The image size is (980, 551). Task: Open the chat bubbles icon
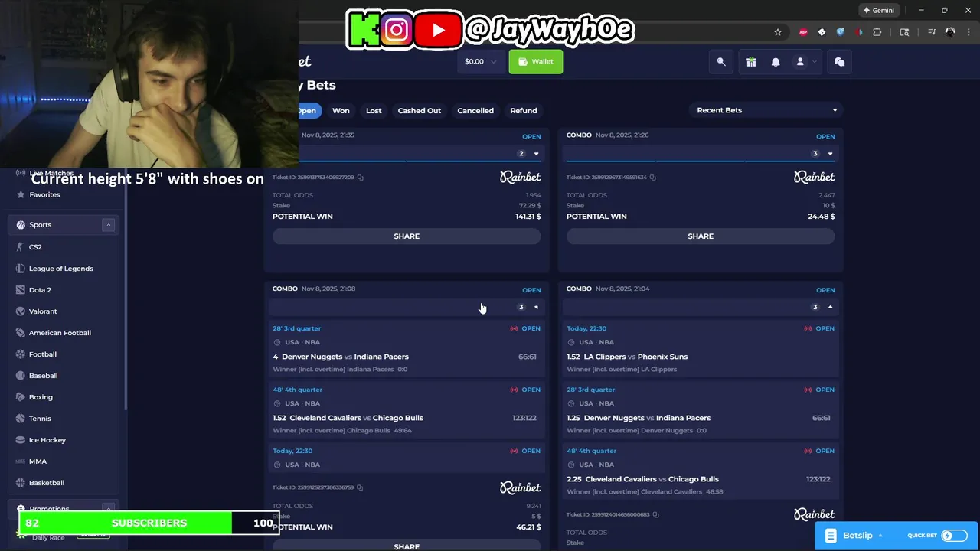(840, 62)
